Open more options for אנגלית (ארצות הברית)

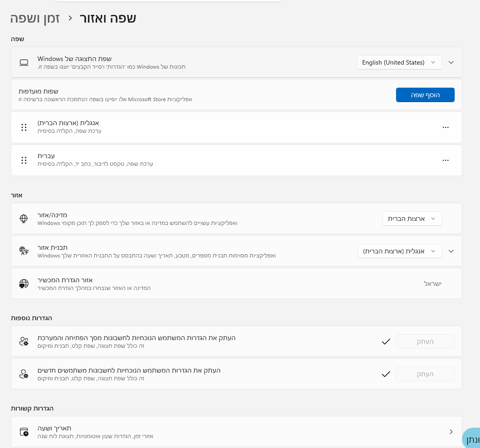446,127
